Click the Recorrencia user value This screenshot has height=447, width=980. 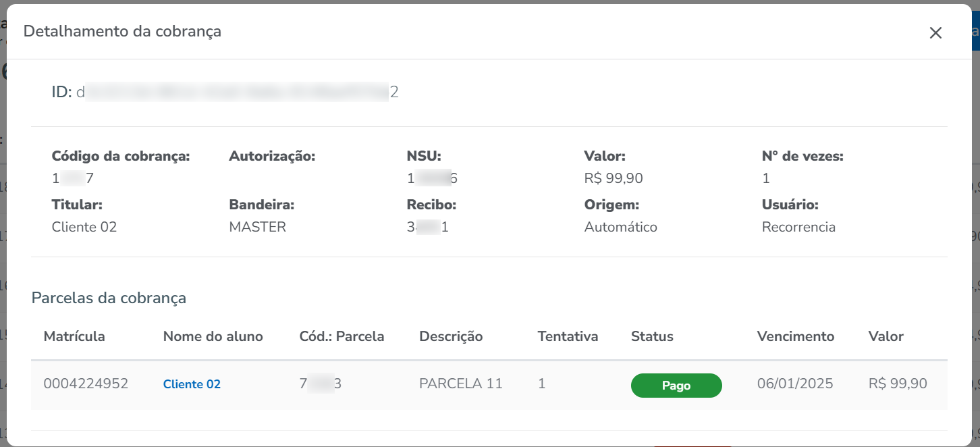[798, 227]
